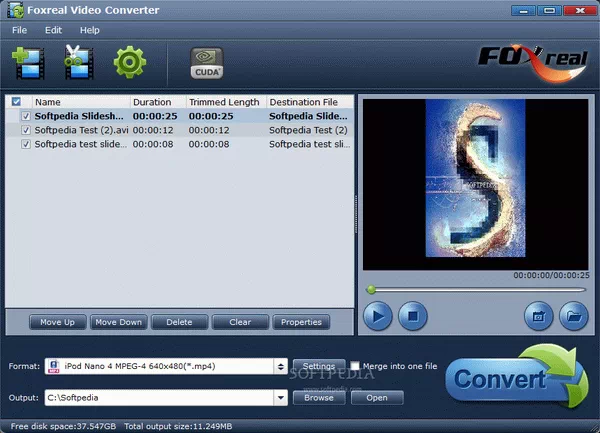Open Properties for the selected file
Image resolution: width=600 pixels, height=433 pixels.
point(301,322)
